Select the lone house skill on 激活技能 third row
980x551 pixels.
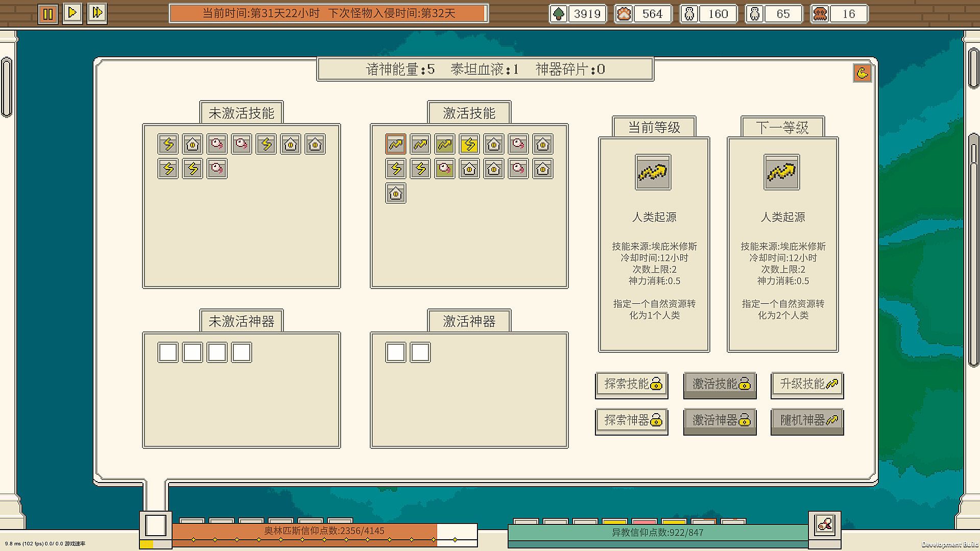396,194
